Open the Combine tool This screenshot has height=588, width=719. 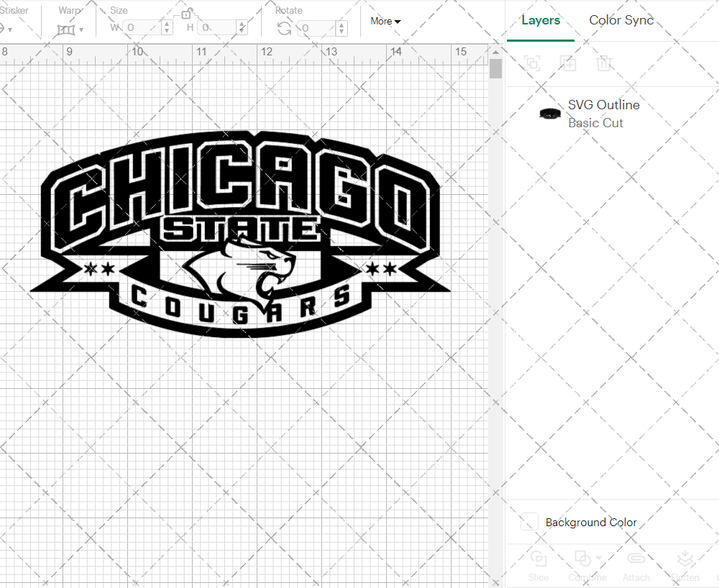[x=582, y=559]
